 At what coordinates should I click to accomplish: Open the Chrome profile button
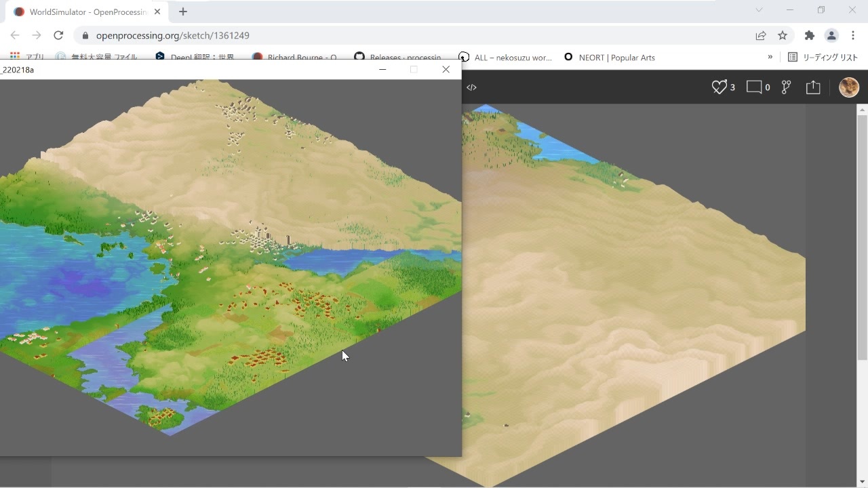point(831,35)
